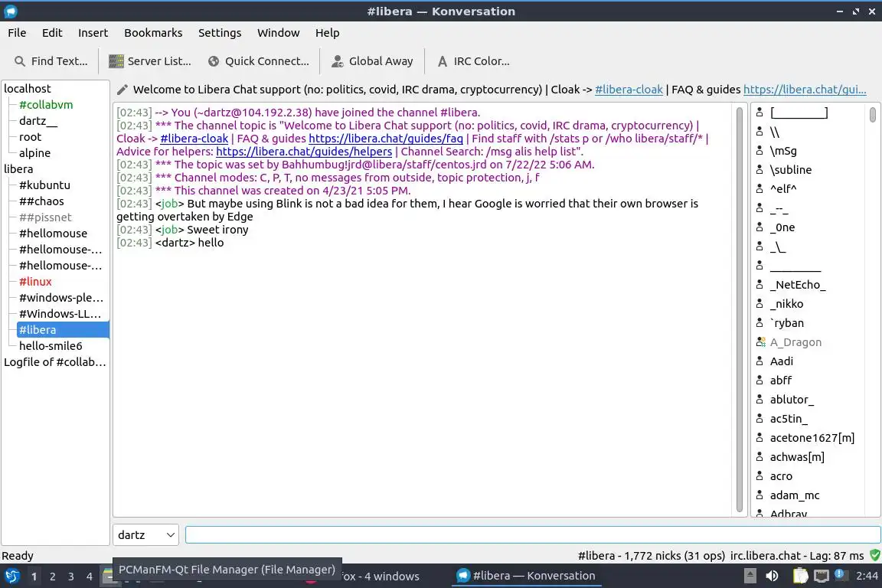Open the Bookmarks menu
Image resolution: width=882 pixels, height=588 pixels.
coord(153,33)
